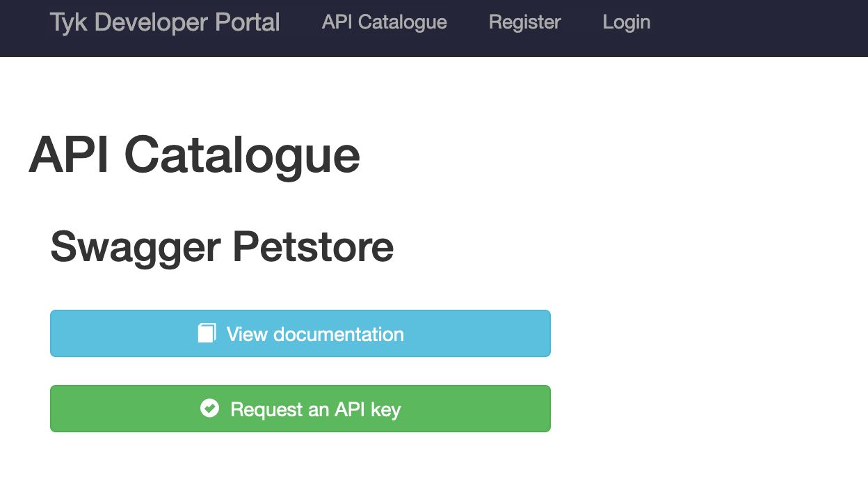868x497 pixels.
Task: Open the Tyk Developer Portal home link
Action: click(165, 22)
